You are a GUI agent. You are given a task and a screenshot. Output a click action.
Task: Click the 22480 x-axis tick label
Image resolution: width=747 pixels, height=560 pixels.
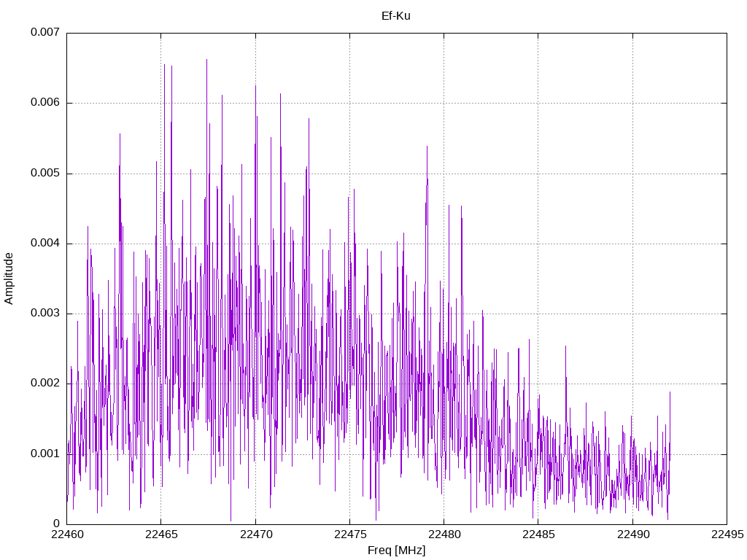[444, 534]
